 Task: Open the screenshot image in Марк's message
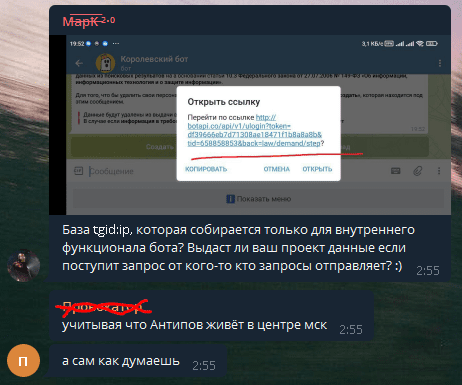tap(250, 125)
